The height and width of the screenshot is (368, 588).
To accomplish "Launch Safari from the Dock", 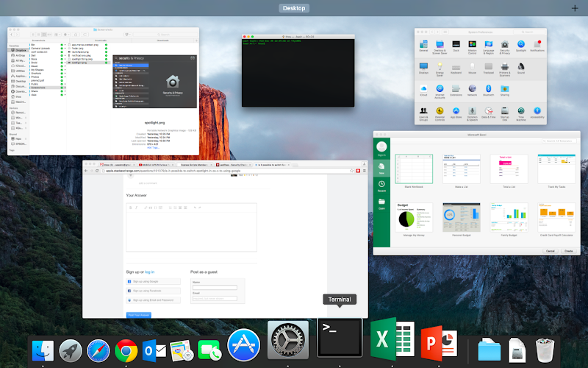I will tap(98, 351).
